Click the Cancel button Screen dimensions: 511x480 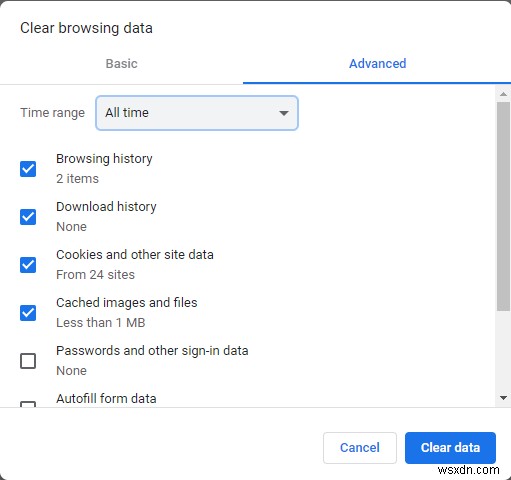360,448
